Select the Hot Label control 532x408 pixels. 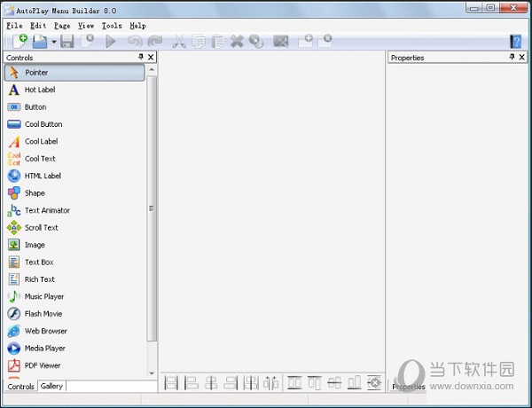(74, 90)
